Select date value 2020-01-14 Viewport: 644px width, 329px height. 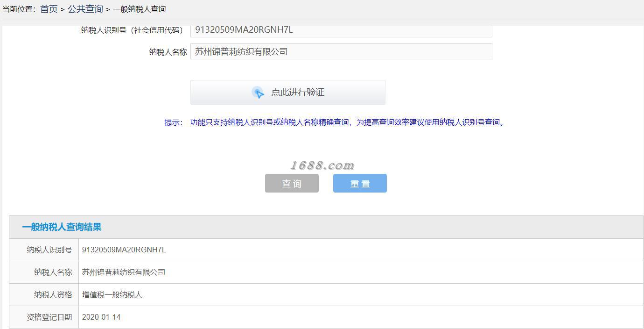(101, 317)
